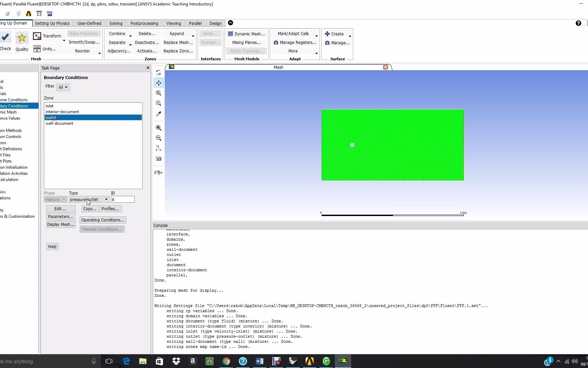588x368 pixels.
Task: Click inside the ID field showing 6
Action: [x=122, y=199]
